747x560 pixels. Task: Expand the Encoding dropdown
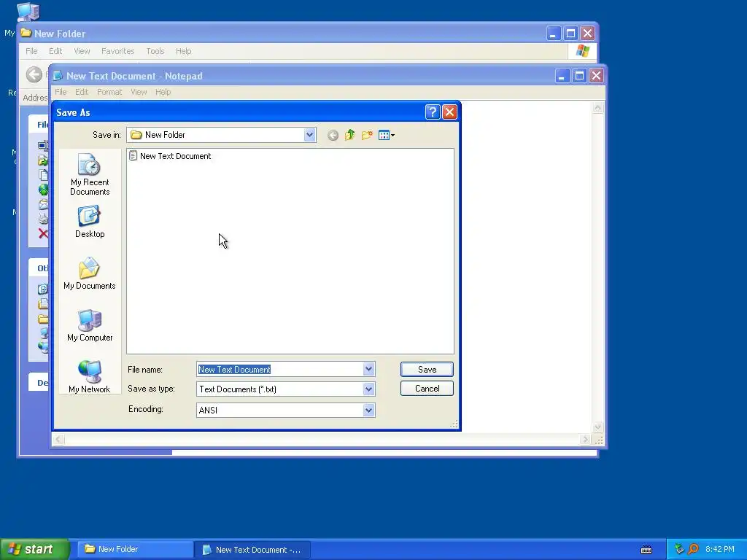pos(368,410)
